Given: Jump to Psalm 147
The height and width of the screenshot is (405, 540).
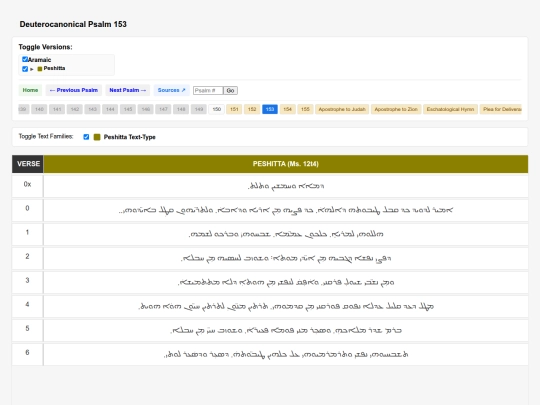Looking at the screenshot, I should tap(164, 109).
